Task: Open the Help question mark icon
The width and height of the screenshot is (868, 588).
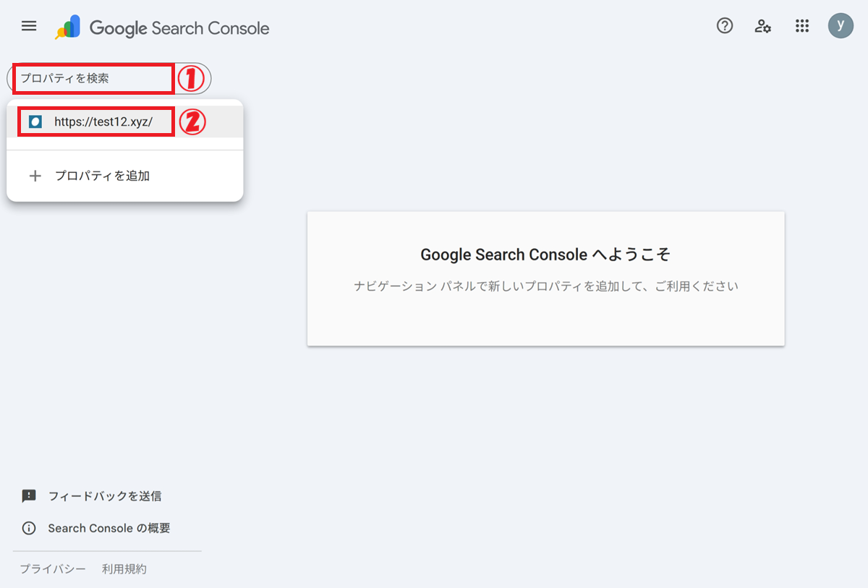Action: click(725, 26)
